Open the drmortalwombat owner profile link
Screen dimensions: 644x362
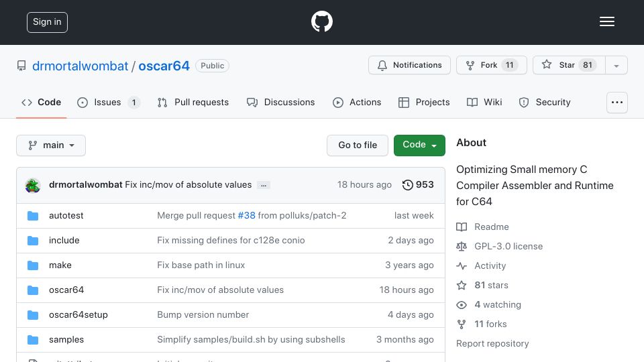80,66
